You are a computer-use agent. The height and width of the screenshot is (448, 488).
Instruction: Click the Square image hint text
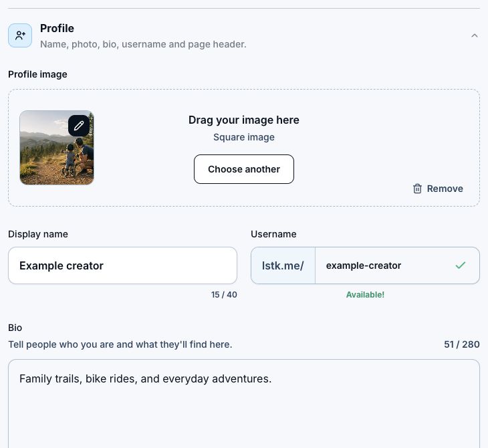click(x=244, y=137)
